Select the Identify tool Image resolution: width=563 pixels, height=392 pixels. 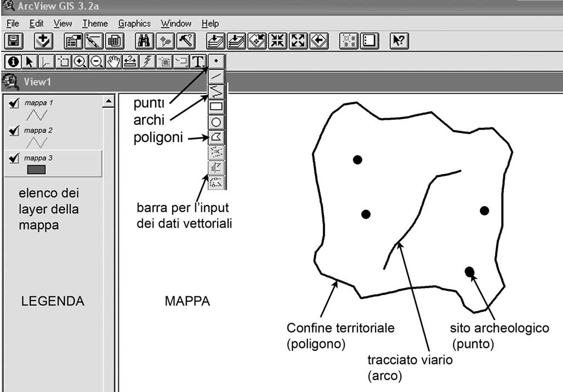[12, 62]
